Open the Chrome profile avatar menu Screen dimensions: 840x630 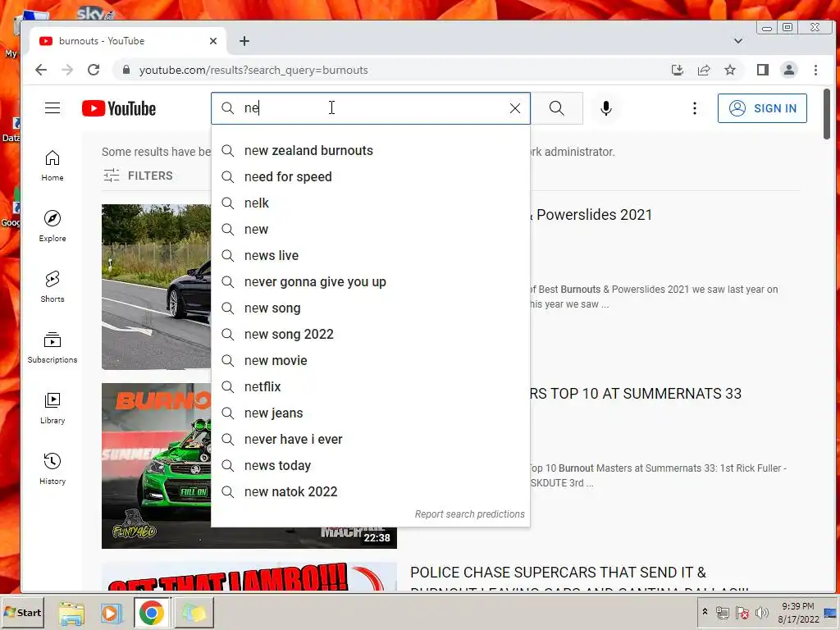coord(789,70)
